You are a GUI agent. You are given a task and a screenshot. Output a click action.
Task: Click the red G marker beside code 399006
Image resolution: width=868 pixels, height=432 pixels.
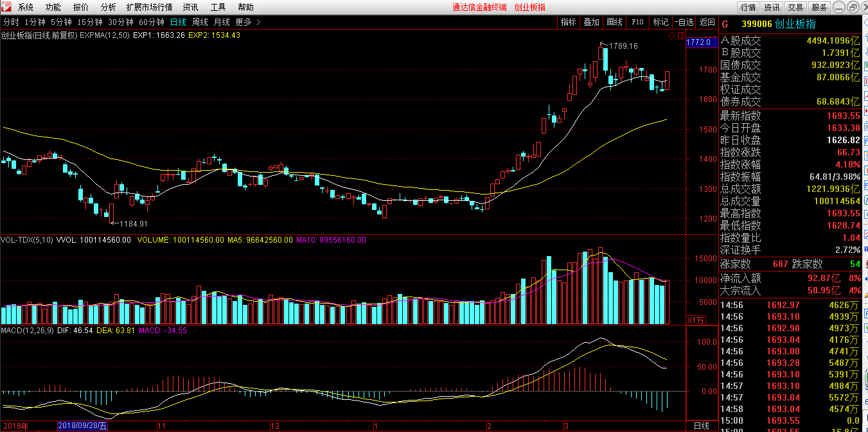pos(725,24)
